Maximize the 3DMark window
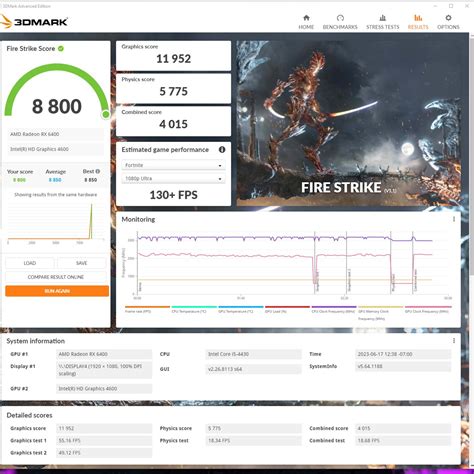Viewport: 474px width, 474px height. pyautogui.click(x=451, y=6)
